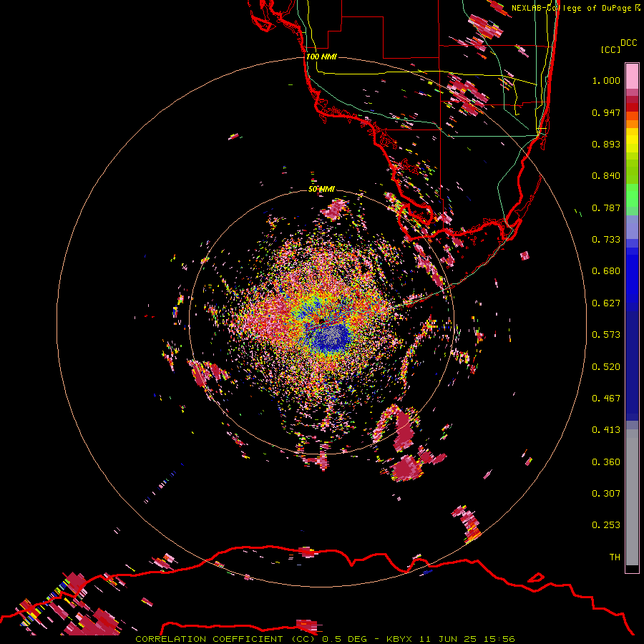Viewport: 644px width, 644px height.
Task: Click the '50 NMI' range ring label
Action: click(321, 189)
